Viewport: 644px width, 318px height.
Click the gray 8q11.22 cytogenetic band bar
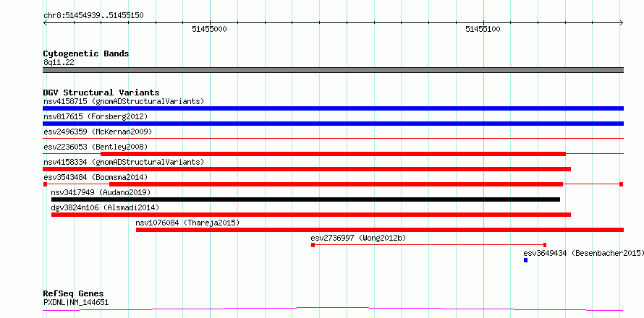[x=333, y=70]
